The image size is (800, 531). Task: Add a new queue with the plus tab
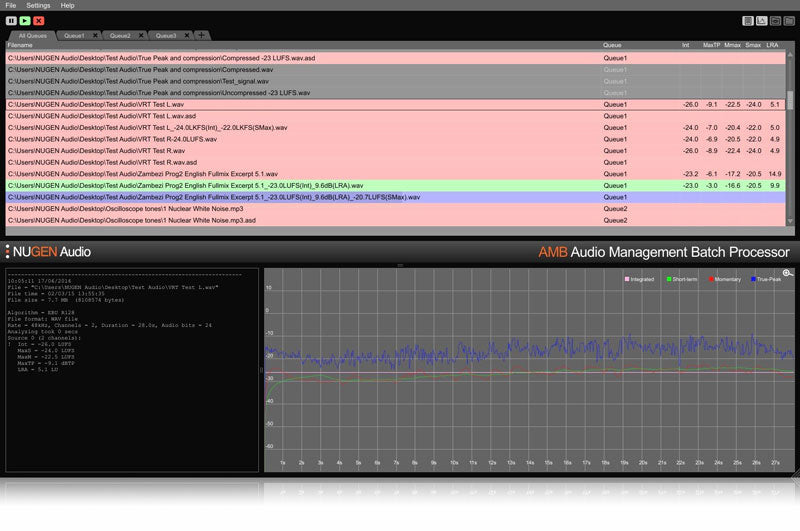[202, 35]
